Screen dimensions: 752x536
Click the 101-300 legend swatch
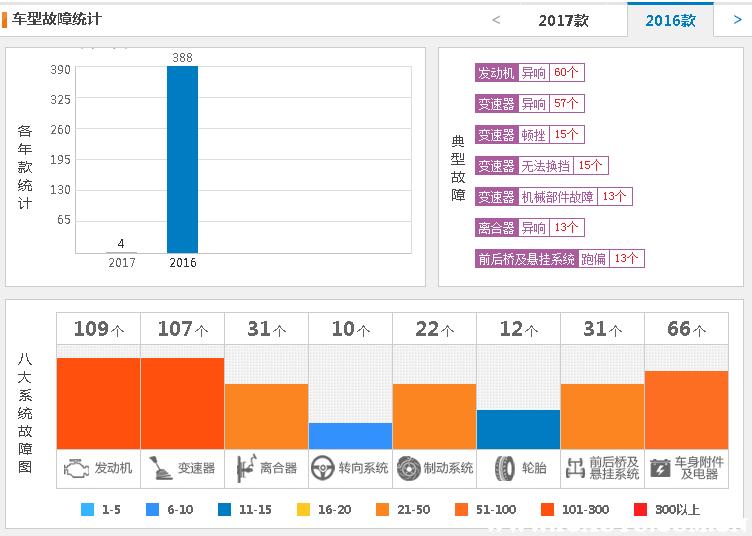547,509
